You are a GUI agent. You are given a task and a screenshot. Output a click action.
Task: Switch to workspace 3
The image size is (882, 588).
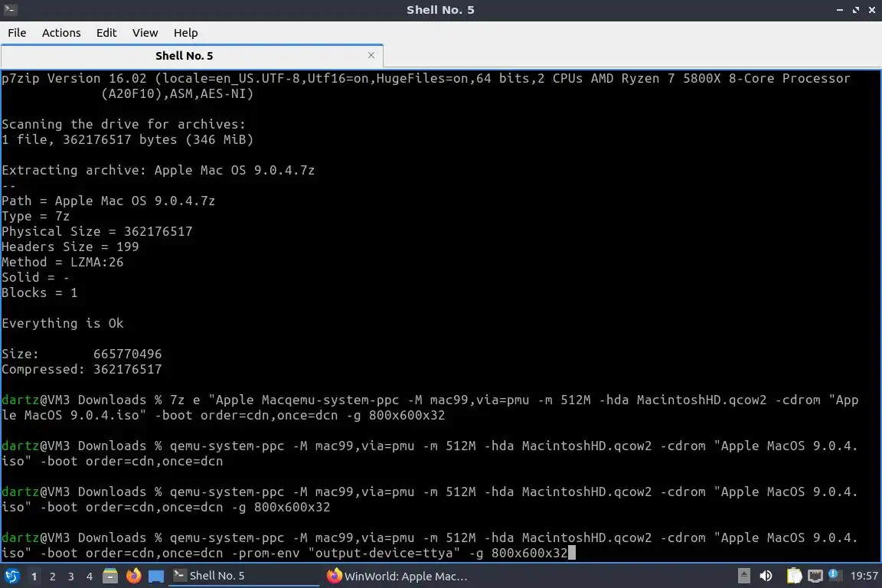[x=71, y=577]
